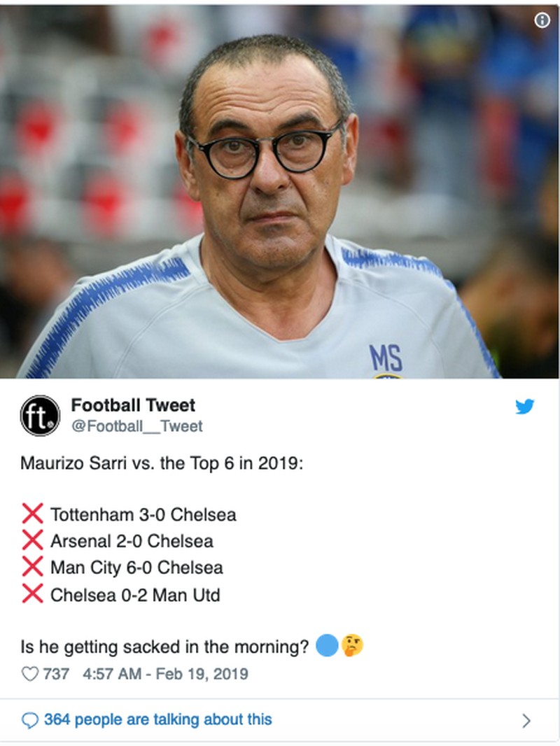Viewport: 560px width, 746px height.
Task: Open "364 people are talking about this"
Action: point(157,719)
